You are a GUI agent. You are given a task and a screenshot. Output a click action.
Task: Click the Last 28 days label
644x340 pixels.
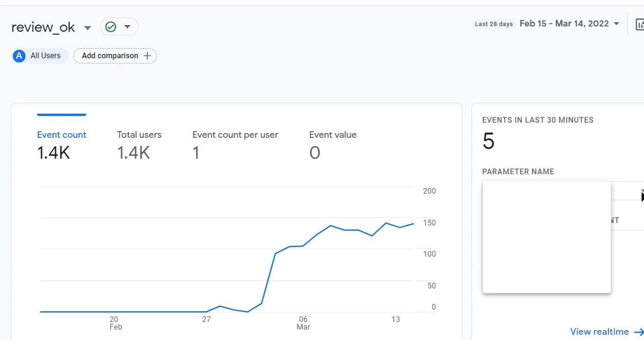tap(494, 24)
